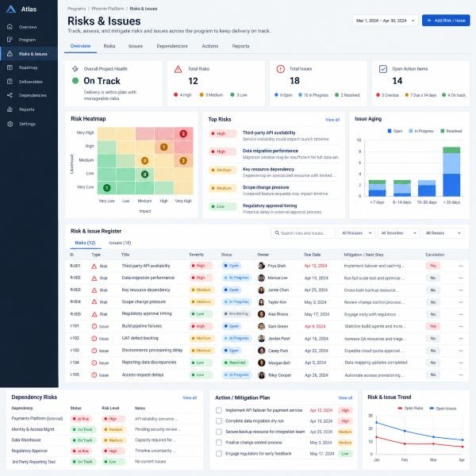
Task: Open the All Statuses filter dropdown
Action: [x=357, y=233]
